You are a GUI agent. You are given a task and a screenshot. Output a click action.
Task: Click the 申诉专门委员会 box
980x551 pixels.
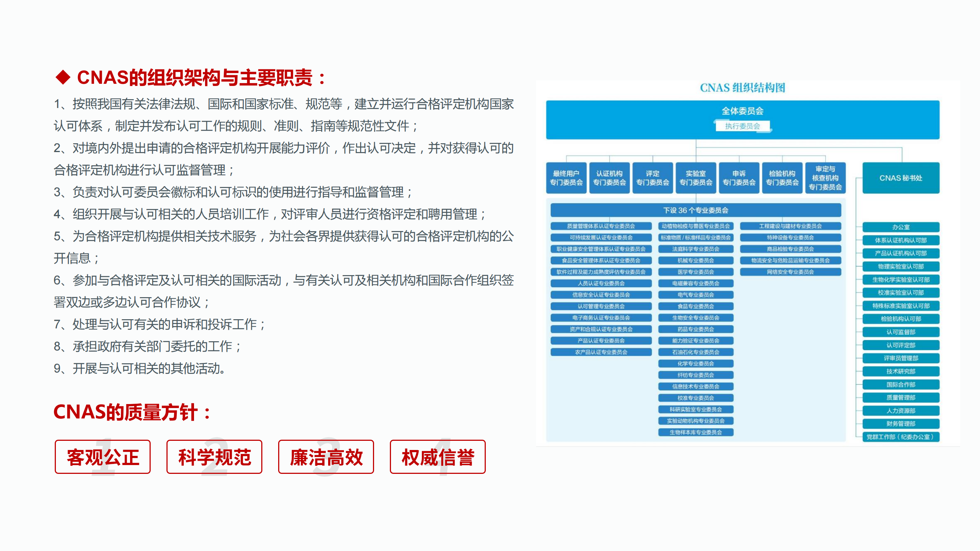click(x=739, y=178)
